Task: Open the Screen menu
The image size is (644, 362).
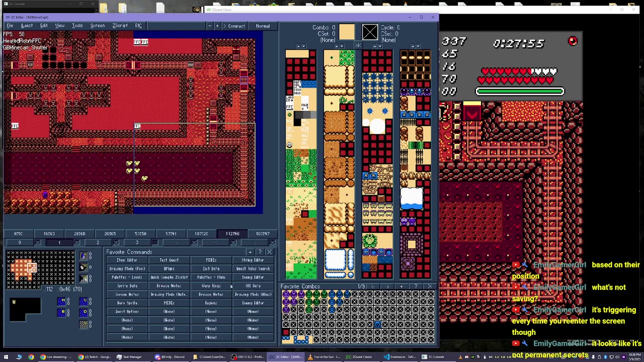Action: coord(98,26)
